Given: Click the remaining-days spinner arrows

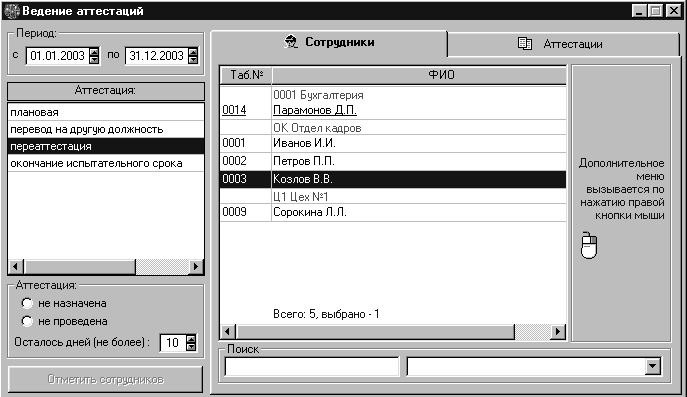Looking at the screenshot, I should click(x=191, y=343).
